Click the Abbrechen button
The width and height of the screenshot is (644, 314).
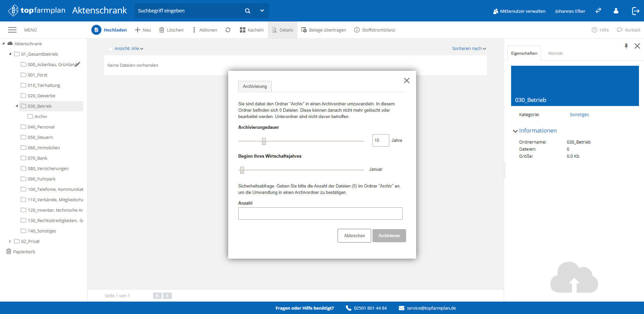point(354,235)
